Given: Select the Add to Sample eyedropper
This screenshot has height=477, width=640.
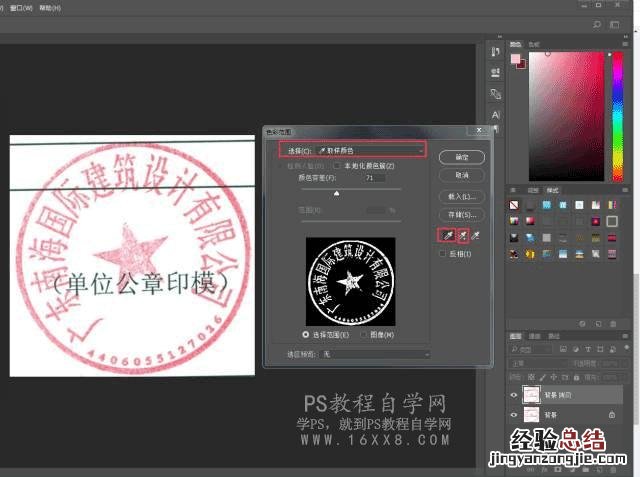Looking at the screenshot, I should coord(461,235).
